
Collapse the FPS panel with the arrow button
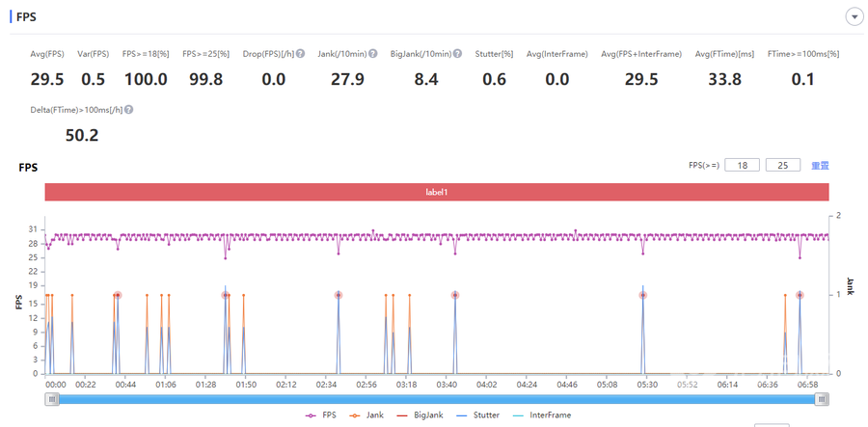click(854, 16)
